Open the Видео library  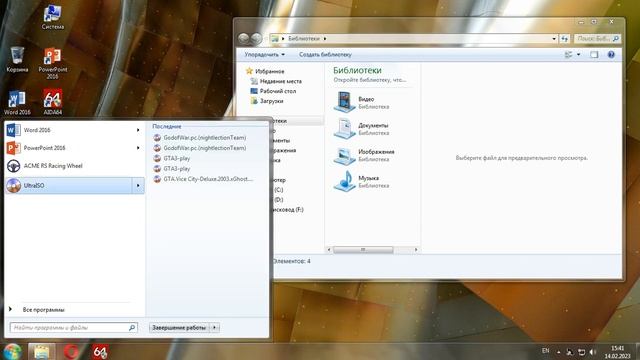tap(361, 102)
